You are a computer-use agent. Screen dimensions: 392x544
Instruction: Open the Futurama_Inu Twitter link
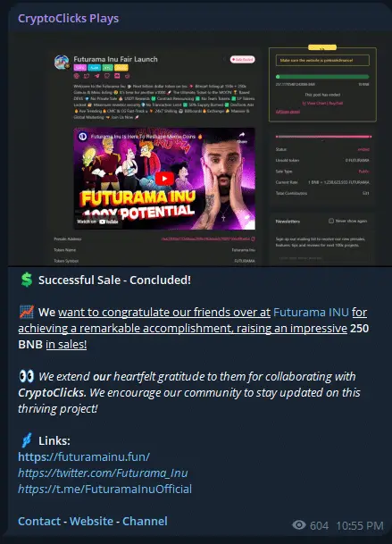(103, 473)
